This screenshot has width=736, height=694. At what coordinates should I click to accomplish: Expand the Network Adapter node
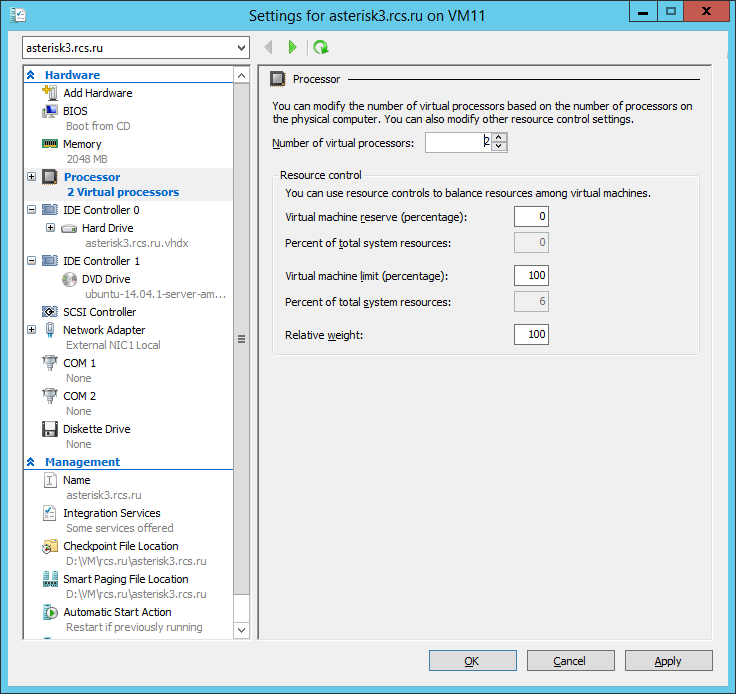[x=31, y=329]
